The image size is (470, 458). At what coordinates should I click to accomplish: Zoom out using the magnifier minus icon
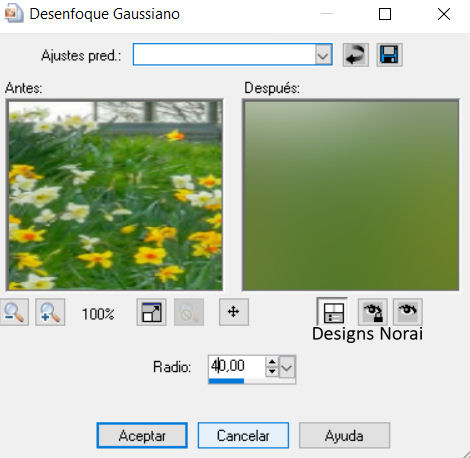point(14,312)
